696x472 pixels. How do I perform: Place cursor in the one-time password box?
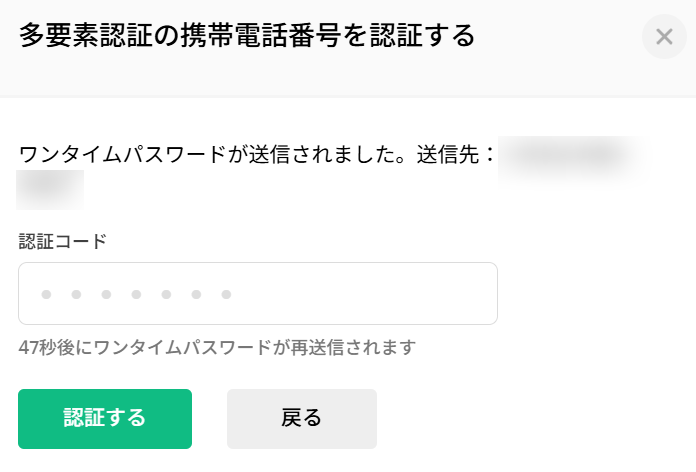pyautogui.click(x=257, y=293)
